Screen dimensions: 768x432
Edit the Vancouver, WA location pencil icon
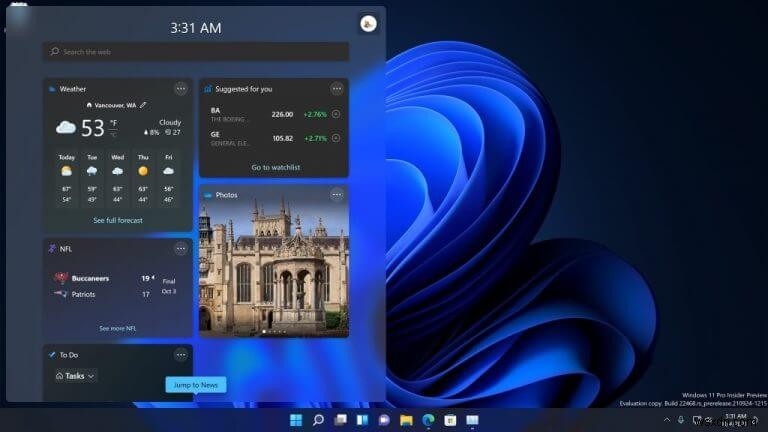coord(143,105)
